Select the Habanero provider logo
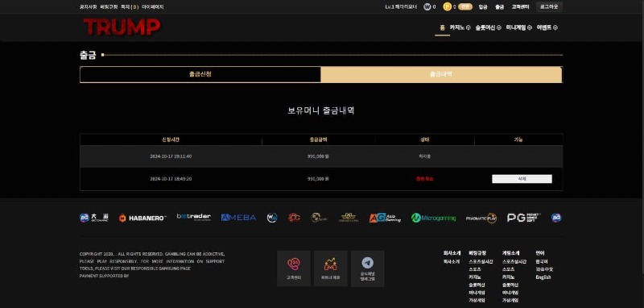Viewport: 644px width, 308px height. click(142, 218)
